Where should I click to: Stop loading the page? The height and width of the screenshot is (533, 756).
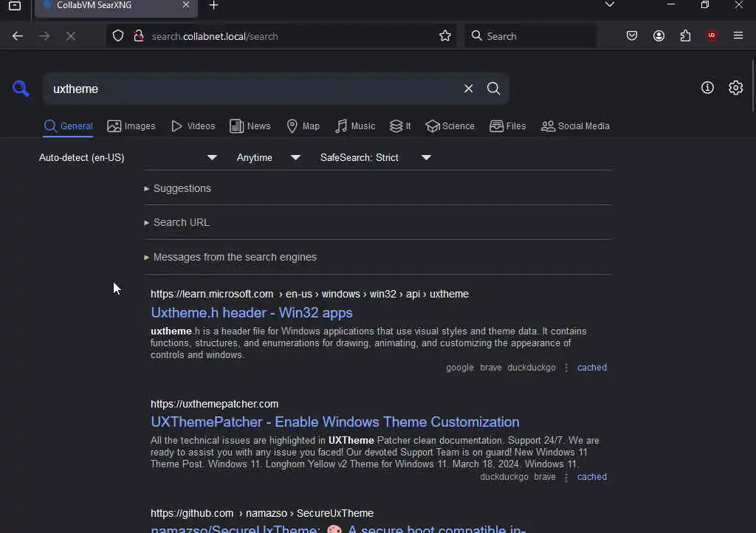coord(71,36)
